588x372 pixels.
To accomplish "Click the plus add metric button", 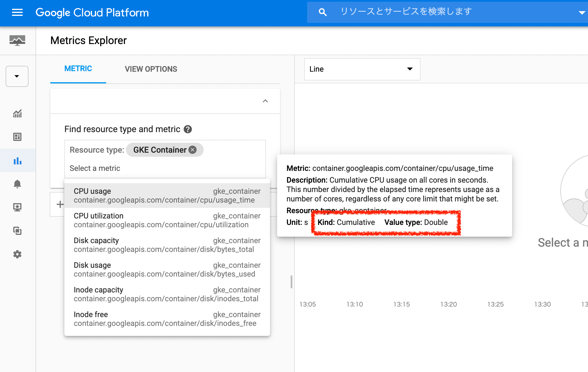I will point(60,204).
